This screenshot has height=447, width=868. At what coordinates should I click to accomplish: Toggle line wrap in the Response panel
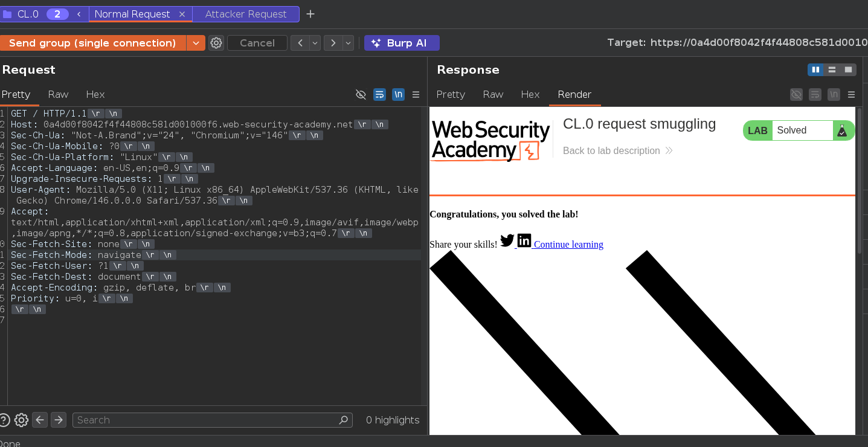[815, 94]
